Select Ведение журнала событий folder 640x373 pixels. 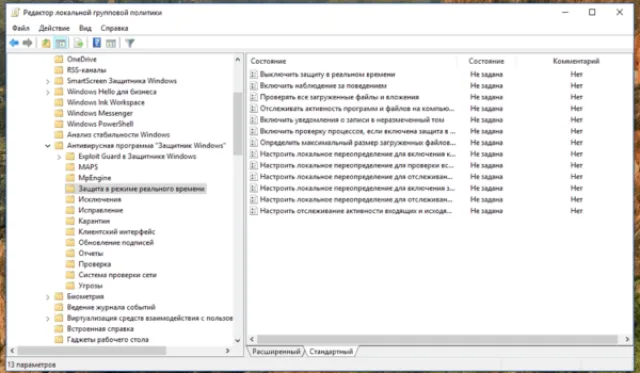111,307
